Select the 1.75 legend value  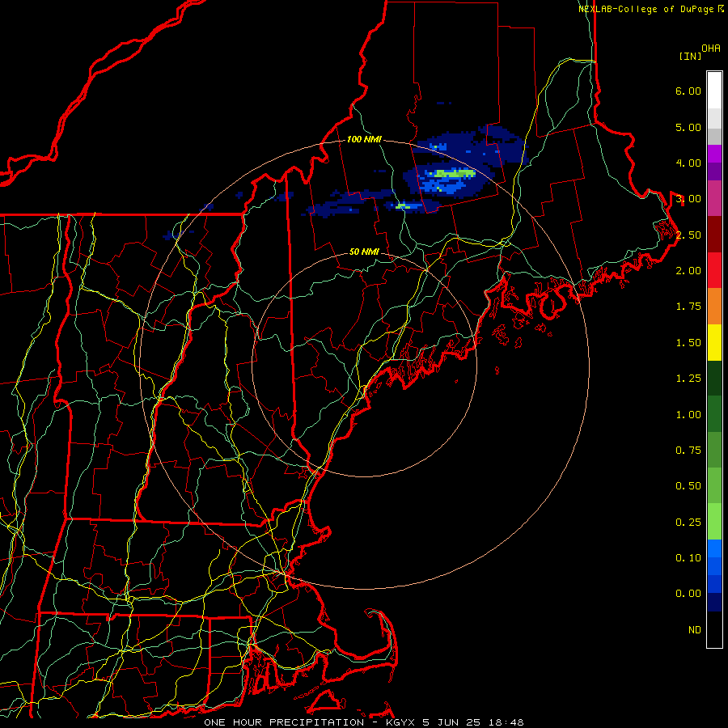[x=688, y=307]
